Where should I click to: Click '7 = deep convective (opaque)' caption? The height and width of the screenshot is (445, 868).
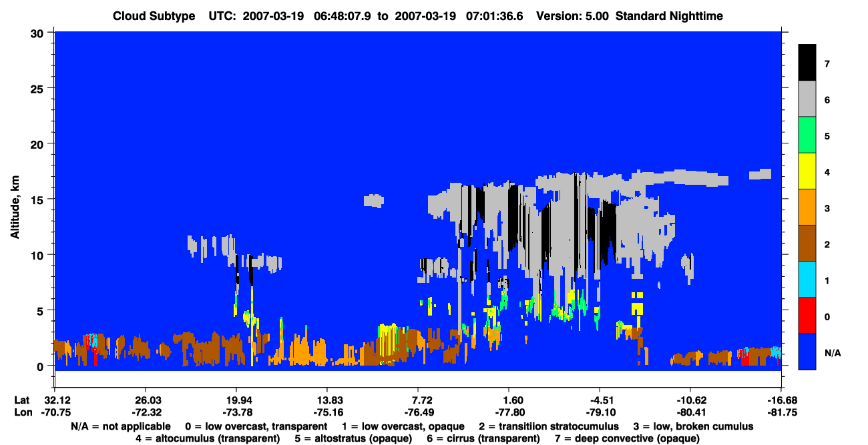(628, 438)
